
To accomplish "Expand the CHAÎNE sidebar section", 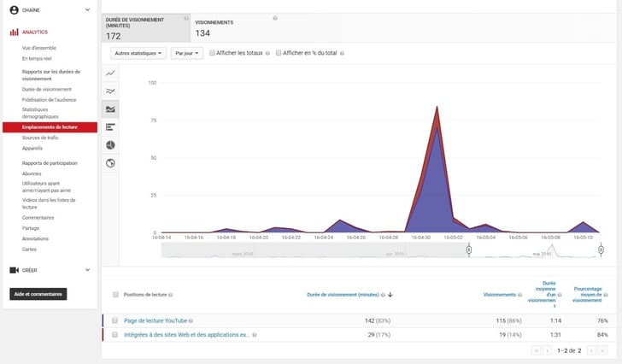I will (x=87, y=10).
